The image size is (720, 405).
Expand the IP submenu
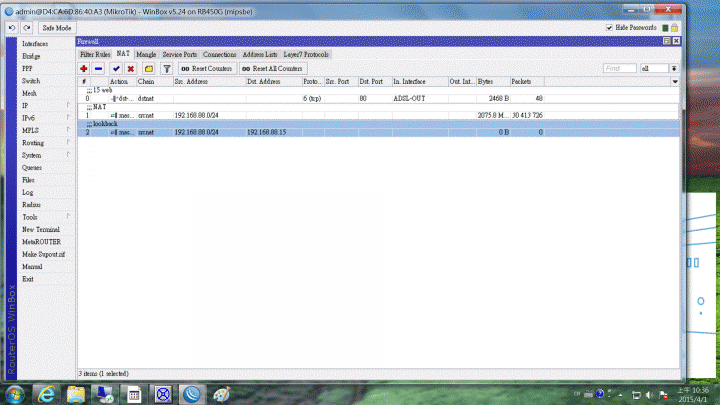45,106
